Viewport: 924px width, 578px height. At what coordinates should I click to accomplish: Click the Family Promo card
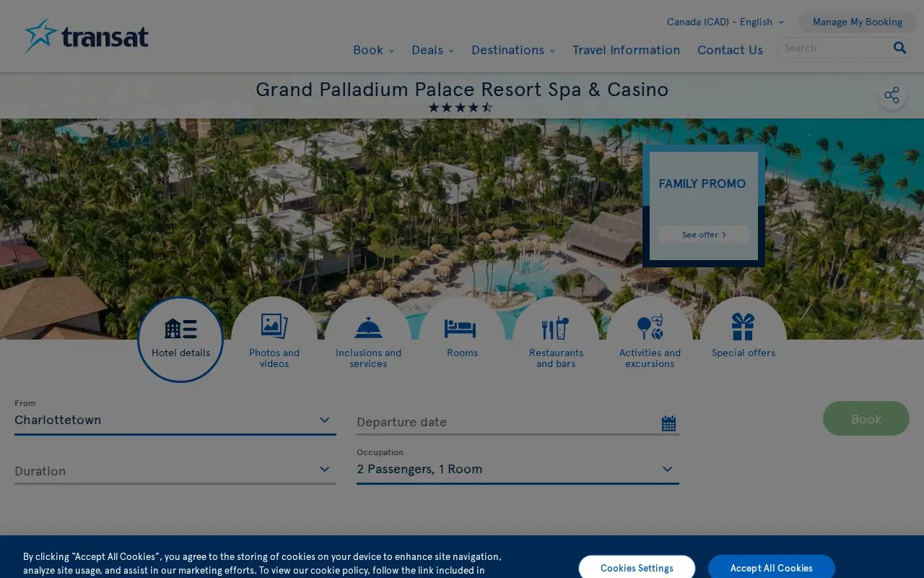(x=704, y=206)
